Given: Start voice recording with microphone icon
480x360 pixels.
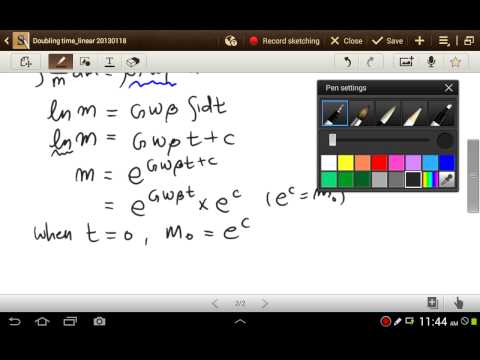Looking at the screenshot, I should (x=431, y=62).
